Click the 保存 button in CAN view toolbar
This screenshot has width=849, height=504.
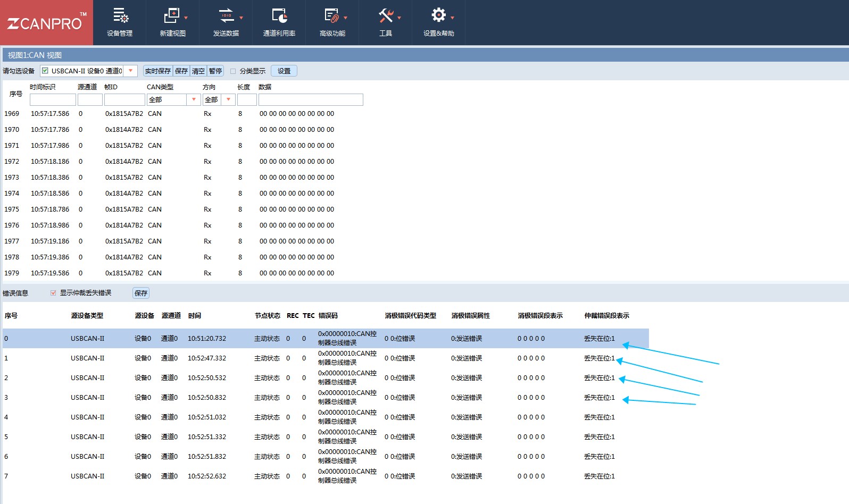(181, 71)
